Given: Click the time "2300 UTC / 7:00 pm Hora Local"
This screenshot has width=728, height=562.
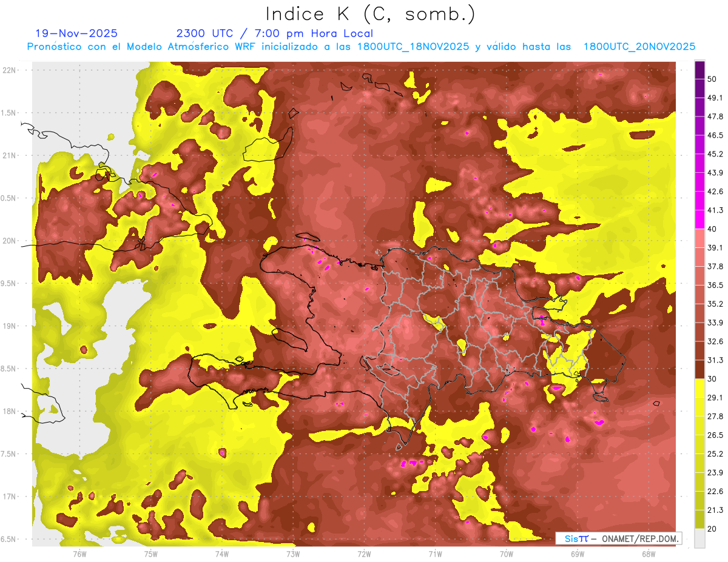Looking at the screenshot, I should (x=274, y=33).
